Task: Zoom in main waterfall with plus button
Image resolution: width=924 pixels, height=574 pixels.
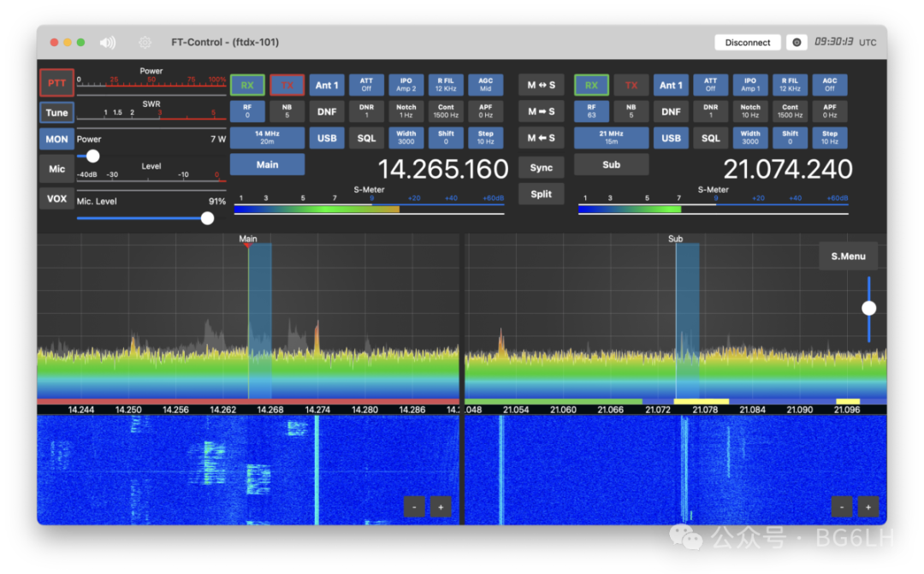Action: point(441,506)
